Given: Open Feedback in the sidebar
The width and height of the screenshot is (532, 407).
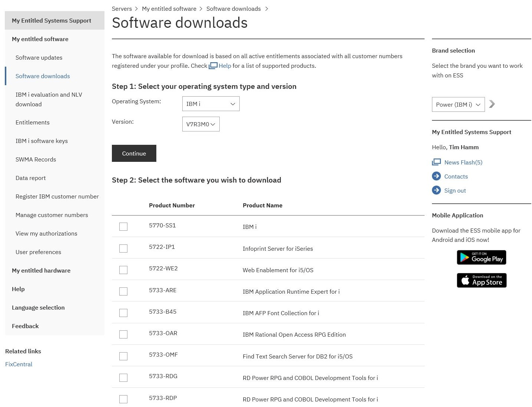Looking at the screenshot, I should pos(25,326).
